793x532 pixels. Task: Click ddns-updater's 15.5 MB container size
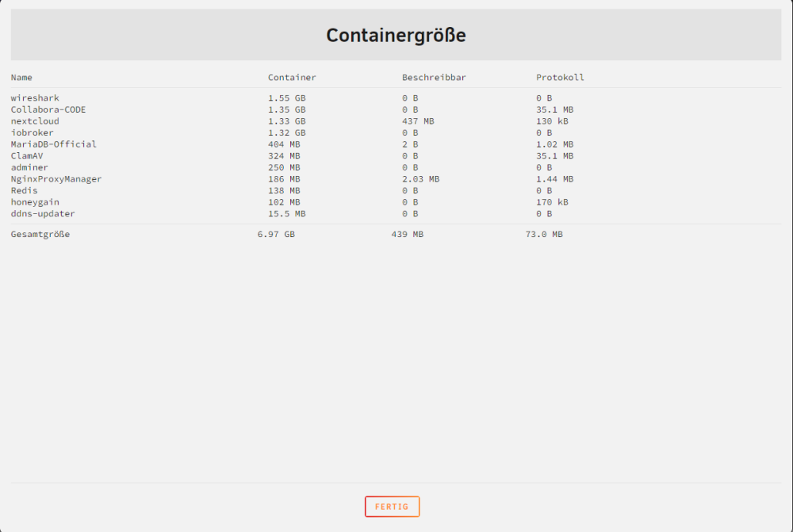pos(287,214)
